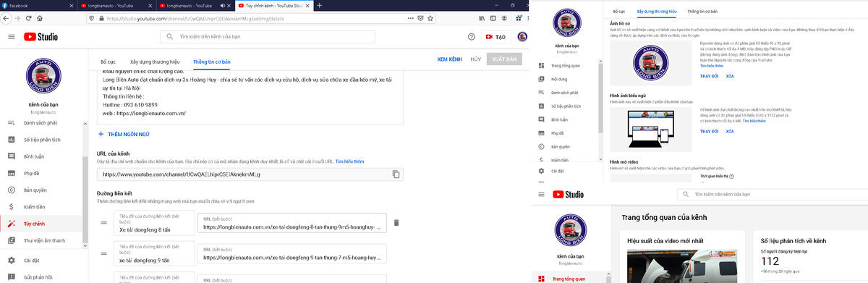Switch to the first longbienauto - YouTube tab
The height and width of the screenshot is (283, 868).
pos(117,5)
